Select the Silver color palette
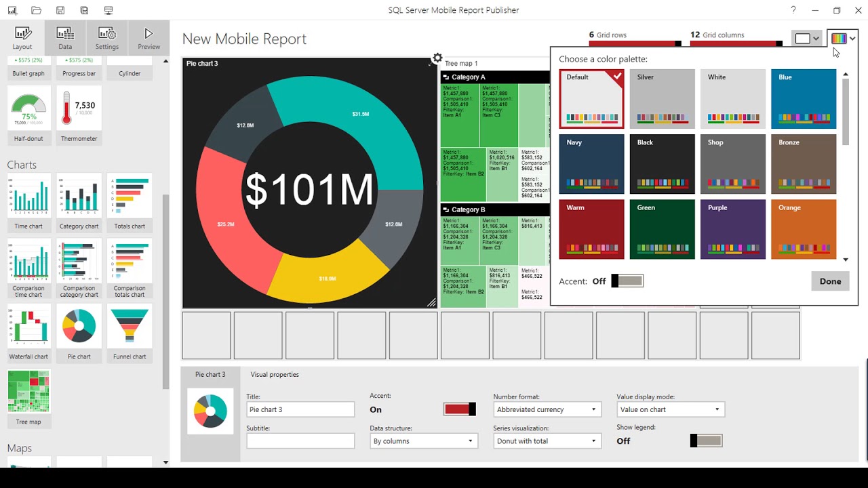This screenshot has width=868, height=488. 662,99
